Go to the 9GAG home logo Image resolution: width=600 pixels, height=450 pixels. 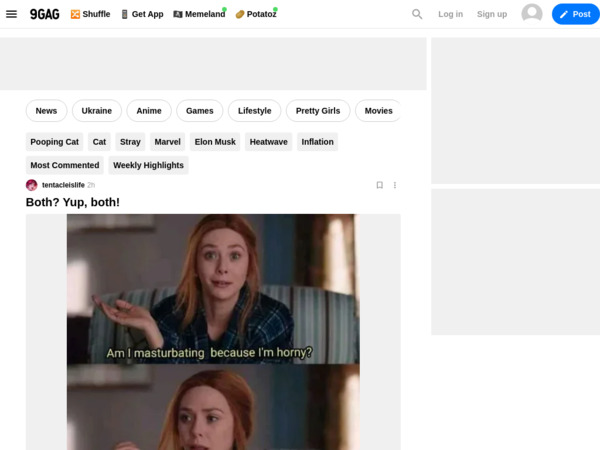click(45, 14)
